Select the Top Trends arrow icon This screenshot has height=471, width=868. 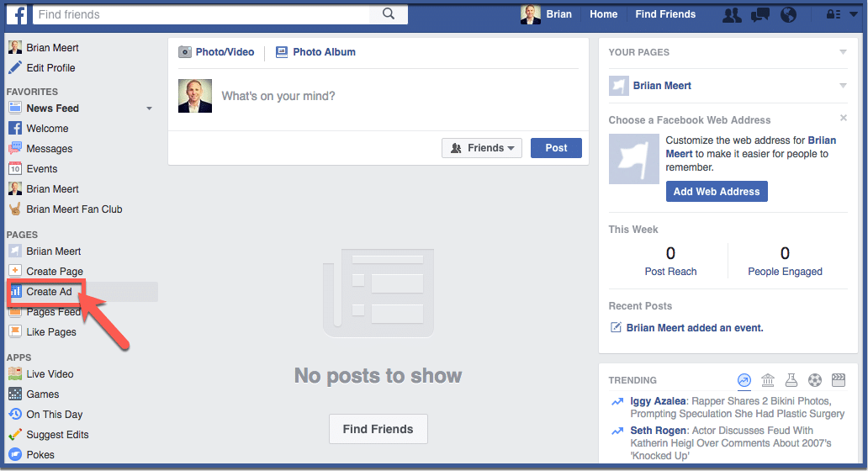(744, 380)
